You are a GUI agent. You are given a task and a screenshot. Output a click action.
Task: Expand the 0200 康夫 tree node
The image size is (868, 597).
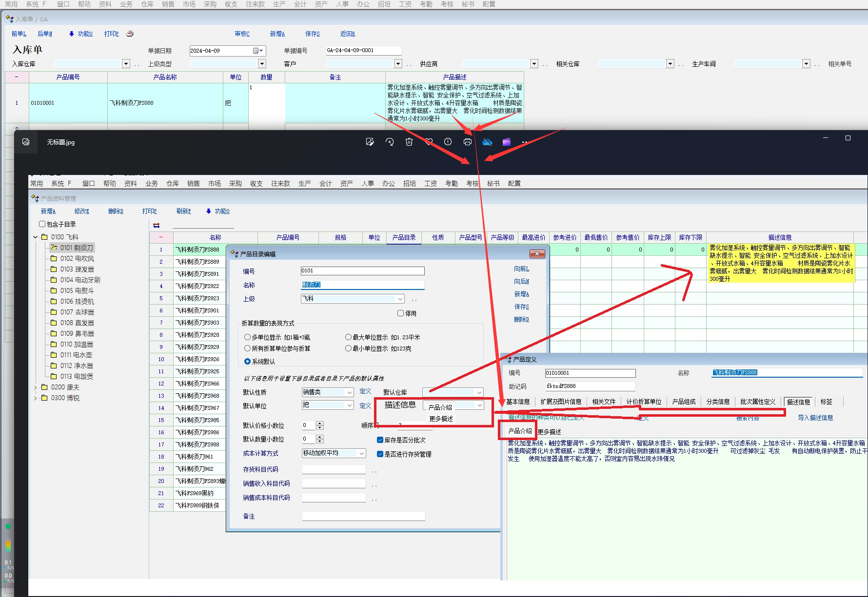coord(35,387)
